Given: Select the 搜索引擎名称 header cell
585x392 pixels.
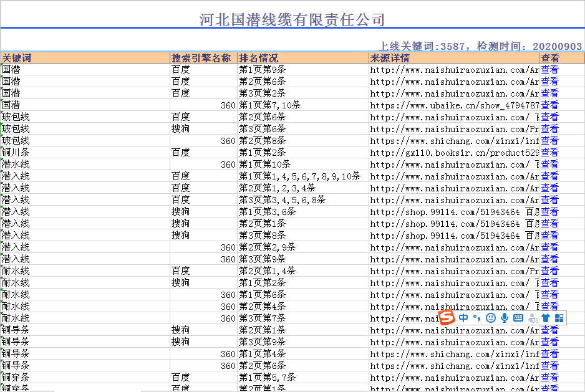Looking at the screenshot, I should (203, 58).
